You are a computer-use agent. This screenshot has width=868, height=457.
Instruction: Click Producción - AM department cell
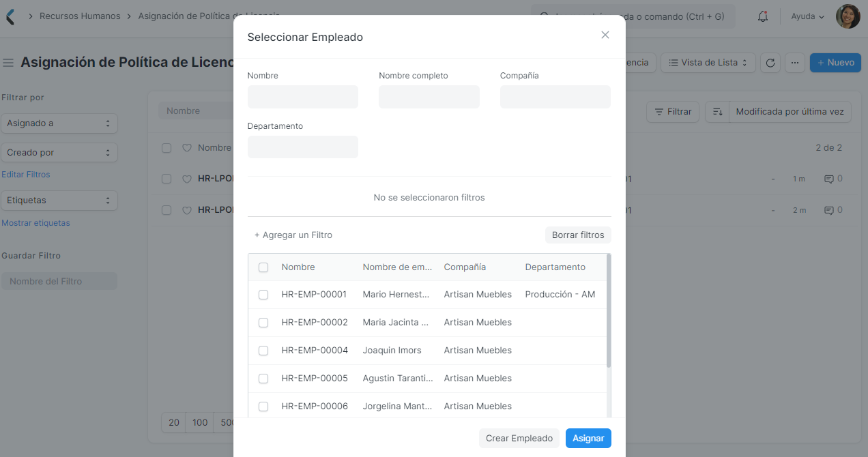pyautogui.click(x=560, y=295)
